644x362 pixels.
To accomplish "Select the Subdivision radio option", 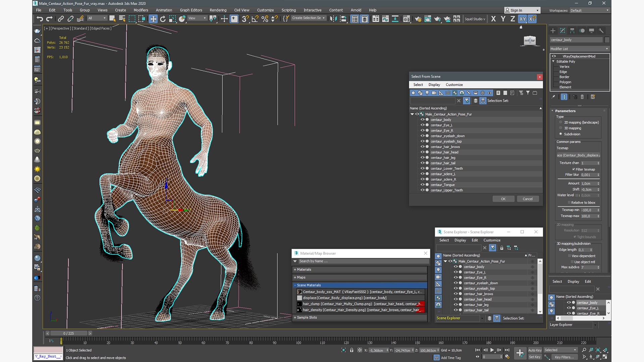I will click(560, 134).
